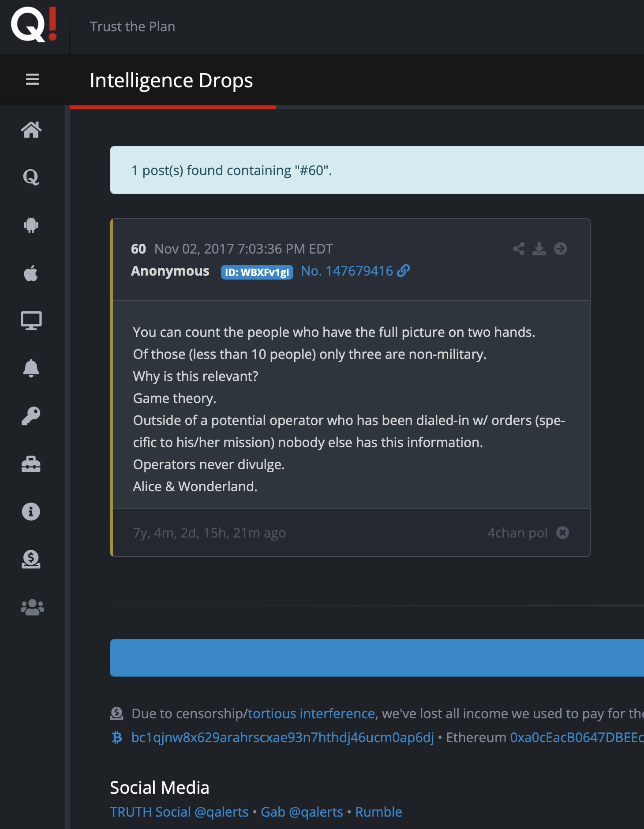
Task: Click the post timestamp Nov 02, 2017
Action: 243,249
